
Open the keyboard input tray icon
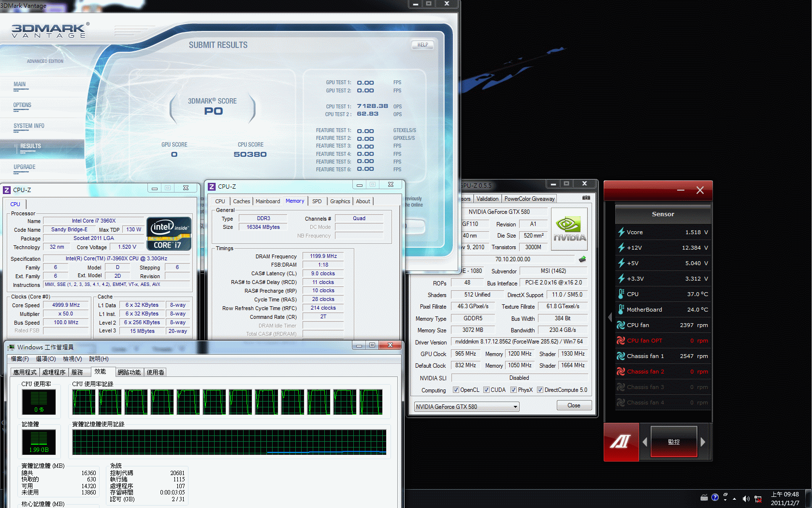click(x=704, y=498)
